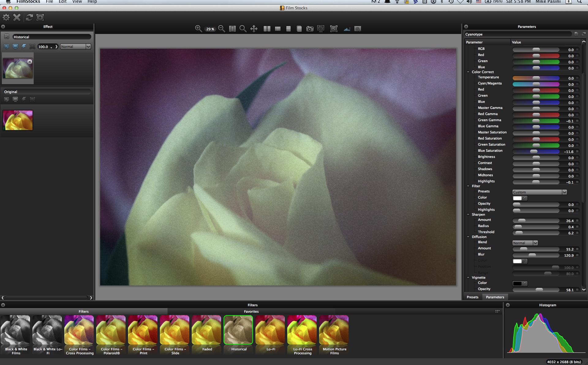Click the camera snapshot icon
Screen dimensions: 588x365
(x=310, y=29)
